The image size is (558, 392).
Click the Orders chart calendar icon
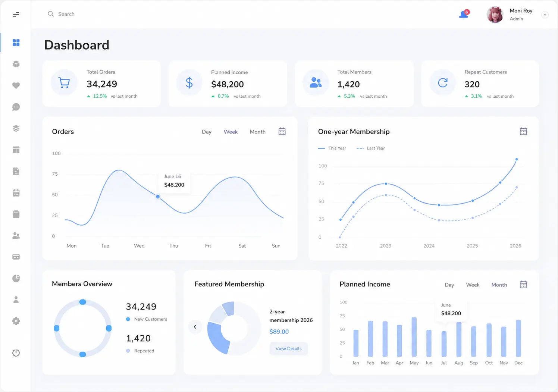pyautogui.click(x=282, y=131)
